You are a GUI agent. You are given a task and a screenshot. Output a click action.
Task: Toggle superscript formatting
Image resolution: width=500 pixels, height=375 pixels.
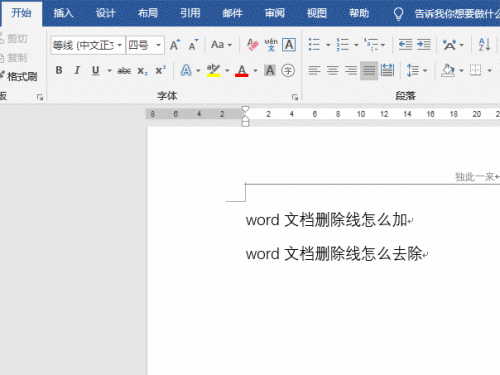(x=161, y=70)
